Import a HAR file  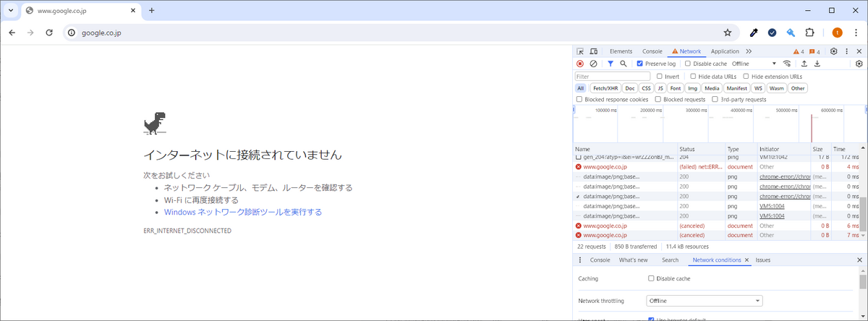[x=804, y=64]
